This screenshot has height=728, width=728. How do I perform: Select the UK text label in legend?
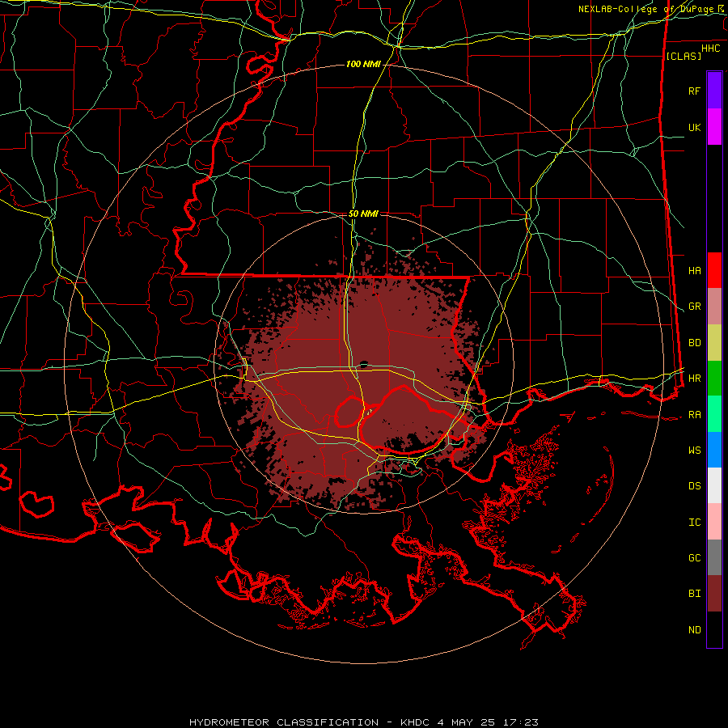click(x=694, y=127)
